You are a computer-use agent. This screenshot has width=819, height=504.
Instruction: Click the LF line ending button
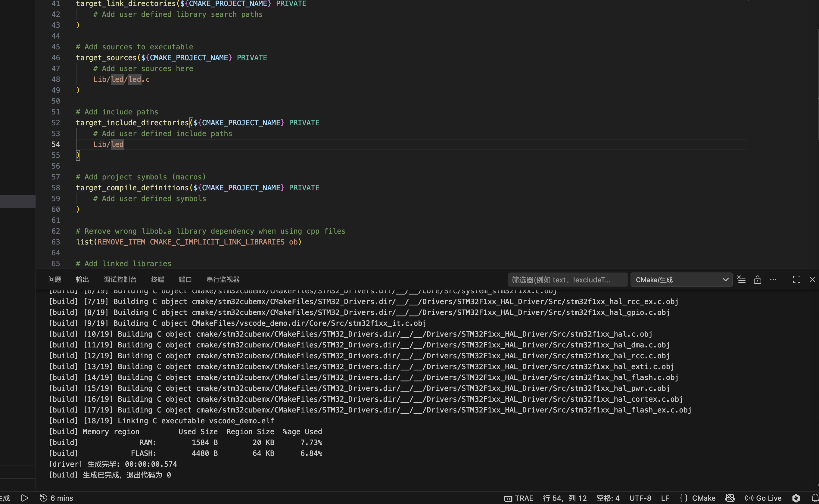click(665, 498)
